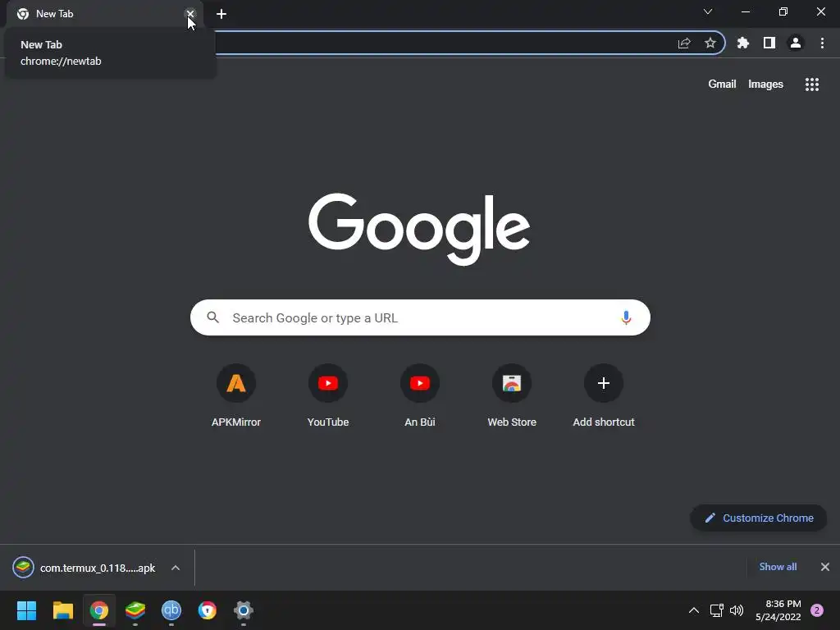Open BlueStacks from taskbar

[135, 610]
